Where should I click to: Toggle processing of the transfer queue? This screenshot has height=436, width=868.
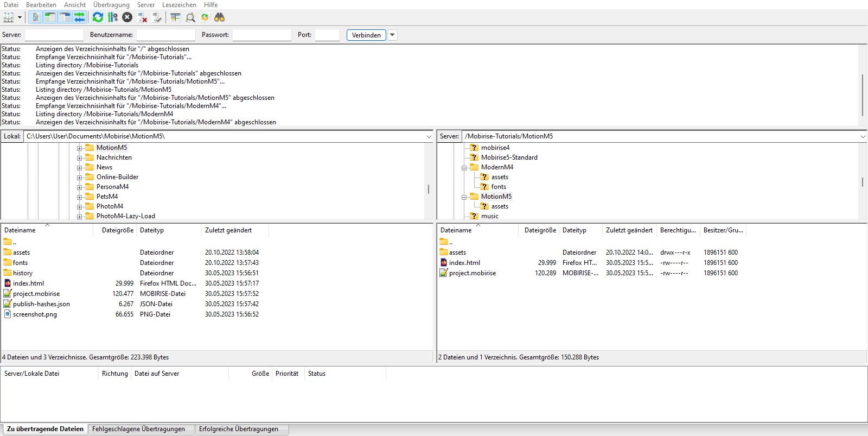tap(112, 17)
